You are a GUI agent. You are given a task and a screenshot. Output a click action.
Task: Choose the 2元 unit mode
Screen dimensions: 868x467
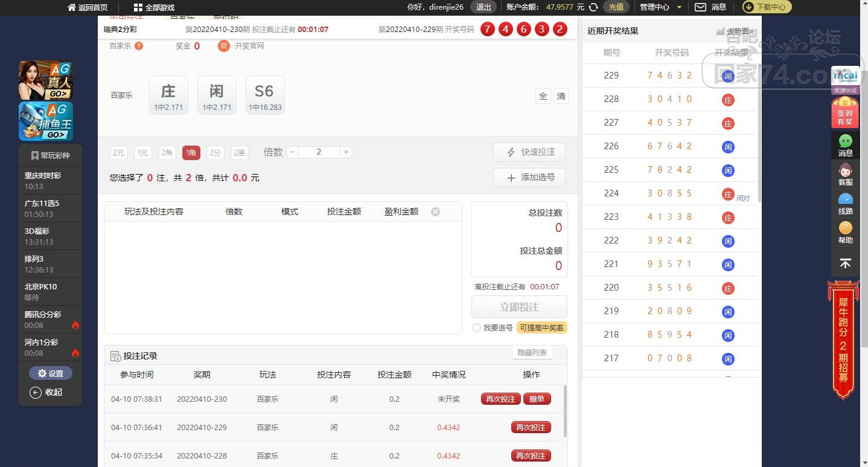tap(119, 153)
